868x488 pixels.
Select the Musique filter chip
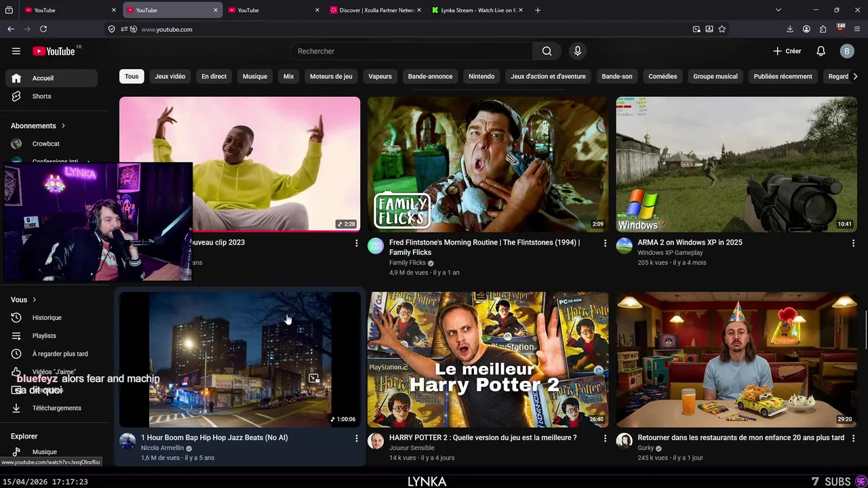(255, 77)
